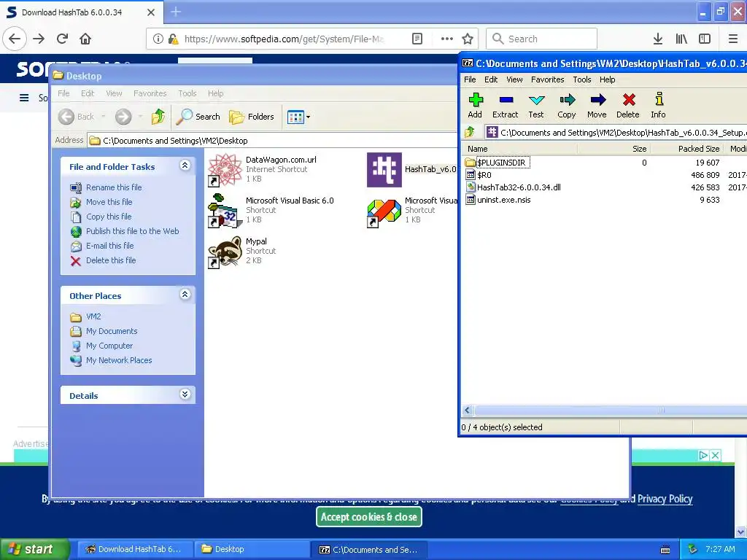Open Firefox library icon
The image size is (747, 560).
pos(681,39)
